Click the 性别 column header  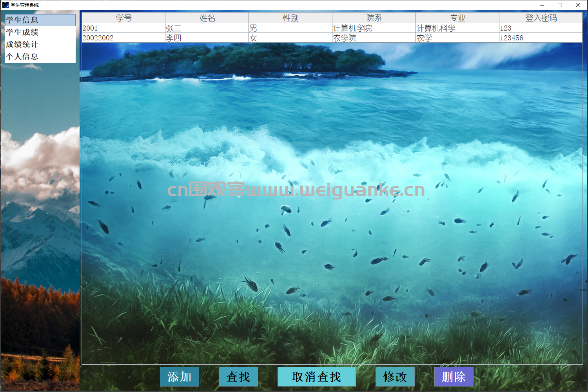pyautogui.click(x=290, y=18)
